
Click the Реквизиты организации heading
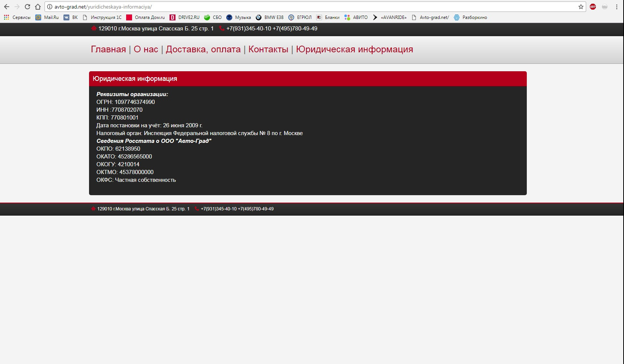tap(132, 94)
